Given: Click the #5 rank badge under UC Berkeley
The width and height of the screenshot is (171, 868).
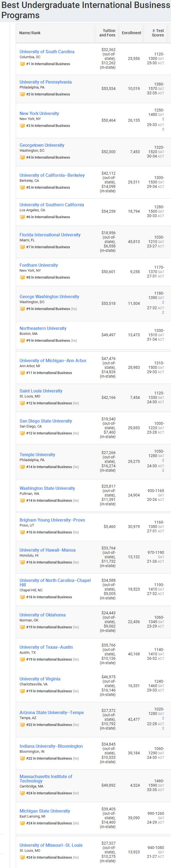Looking at the screenshot, I should (x=22, y=188).
